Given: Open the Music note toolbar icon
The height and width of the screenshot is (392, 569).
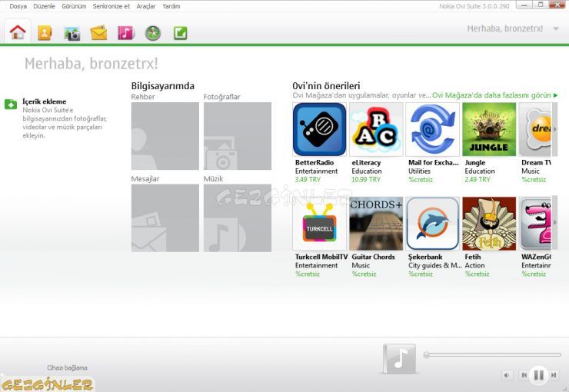Looking at the screenshot, I should click(126, 33).
